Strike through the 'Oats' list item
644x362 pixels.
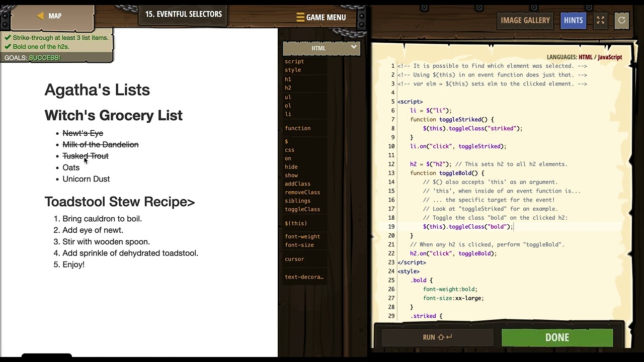click(x=71, y=168)
